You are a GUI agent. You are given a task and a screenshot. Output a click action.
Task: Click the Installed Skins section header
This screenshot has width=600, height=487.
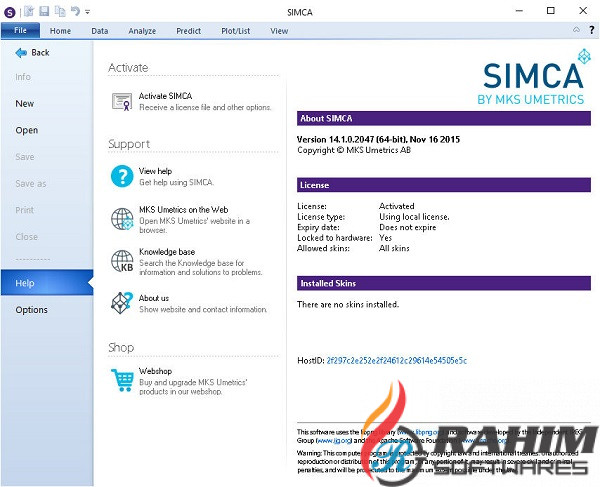(443, 283)
